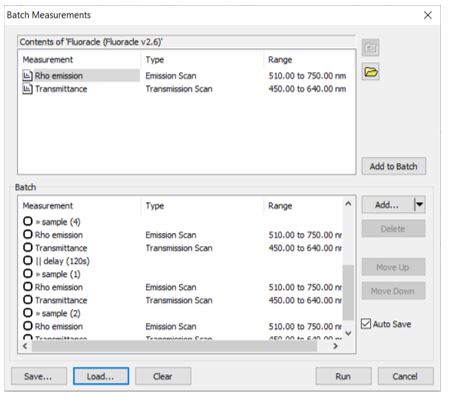Screen dimensions: 451x401
Task: Click the Batch list scroll-right arrow
Action: click(x=335, y=346)
